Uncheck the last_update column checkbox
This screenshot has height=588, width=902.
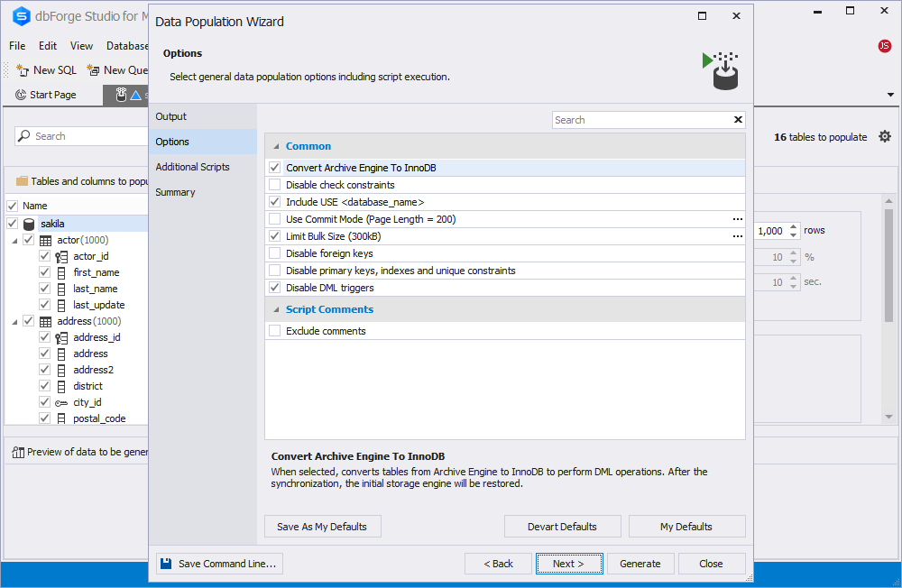coord(44,304)
